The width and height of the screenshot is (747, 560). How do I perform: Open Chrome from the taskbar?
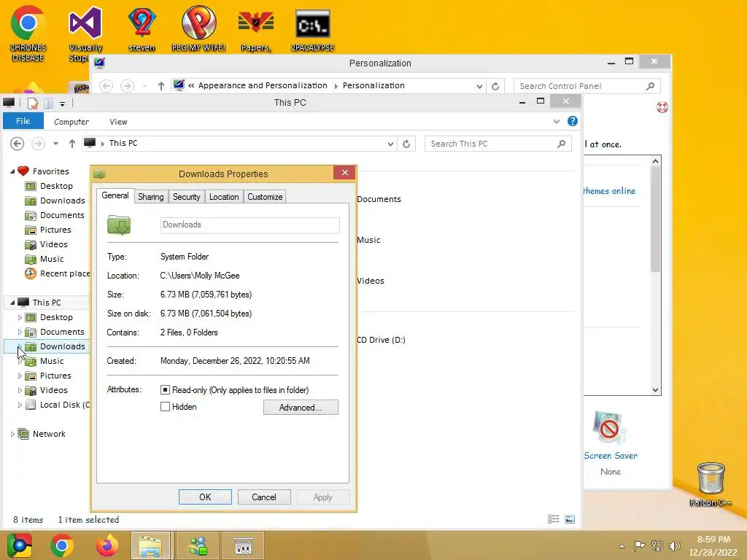point(61,545)
